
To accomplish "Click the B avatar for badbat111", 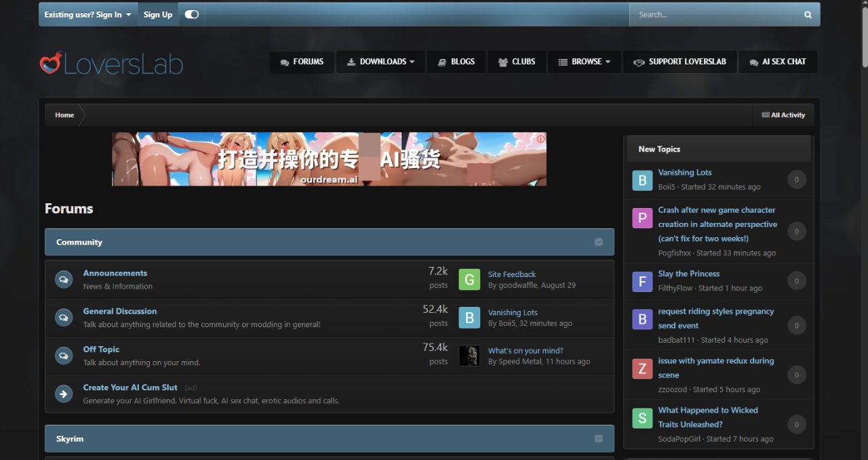I will pos(642,319).
